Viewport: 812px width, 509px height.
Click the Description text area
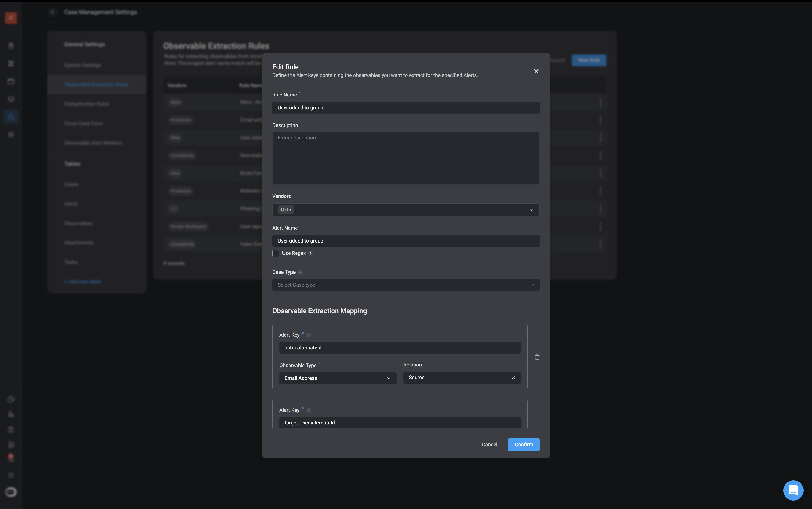406,158
